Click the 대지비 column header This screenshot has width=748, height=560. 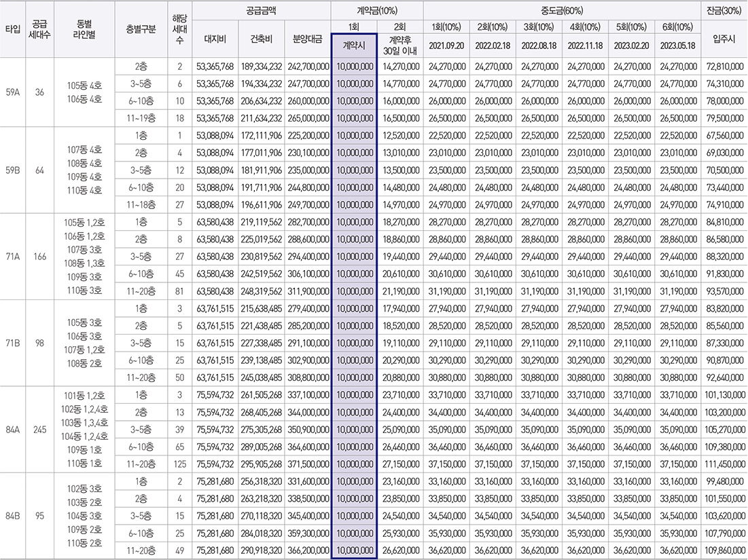(215, 39)
